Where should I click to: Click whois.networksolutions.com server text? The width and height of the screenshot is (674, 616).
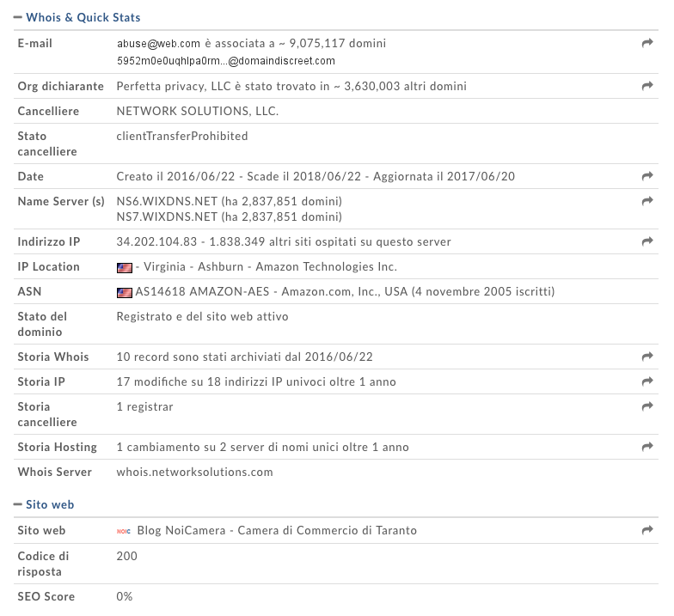coord(194,472)
